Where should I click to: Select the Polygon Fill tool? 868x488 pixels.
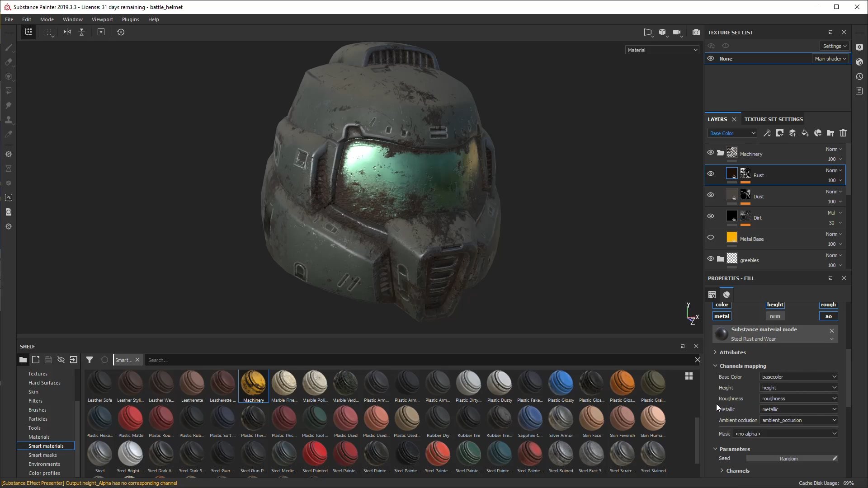tap(8, 90)
